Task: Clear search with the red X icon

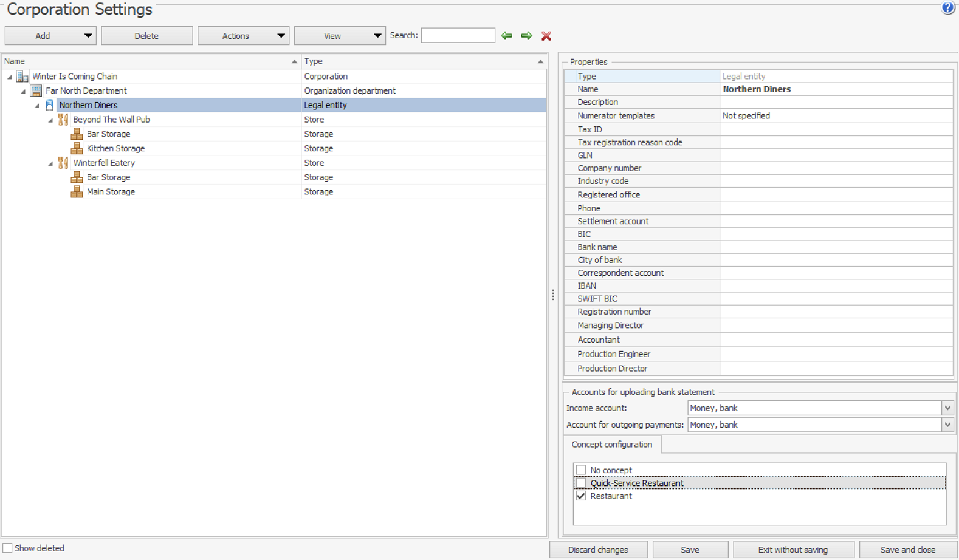Action: point(546,36)
